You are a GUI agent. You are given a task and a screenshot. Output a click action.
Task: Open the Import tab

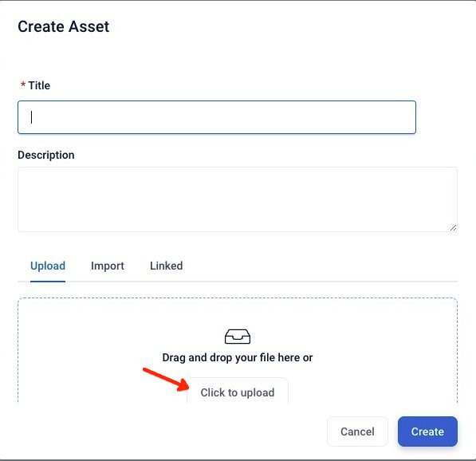108,266
